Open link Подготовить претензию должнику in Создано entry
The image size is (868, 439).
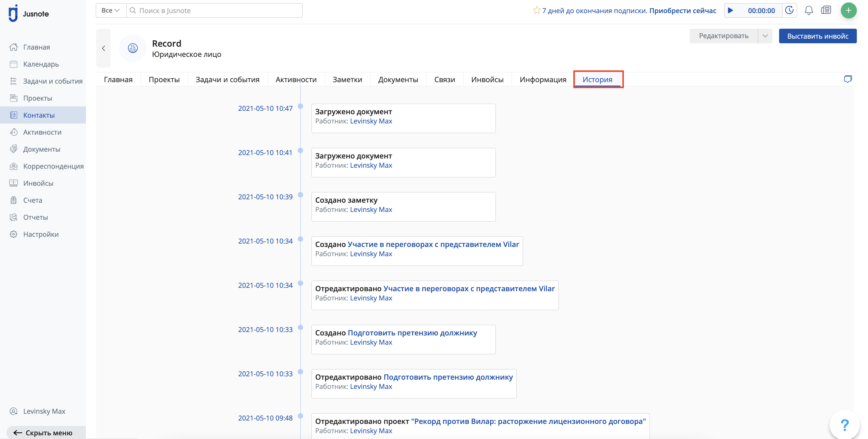[412, 333]
